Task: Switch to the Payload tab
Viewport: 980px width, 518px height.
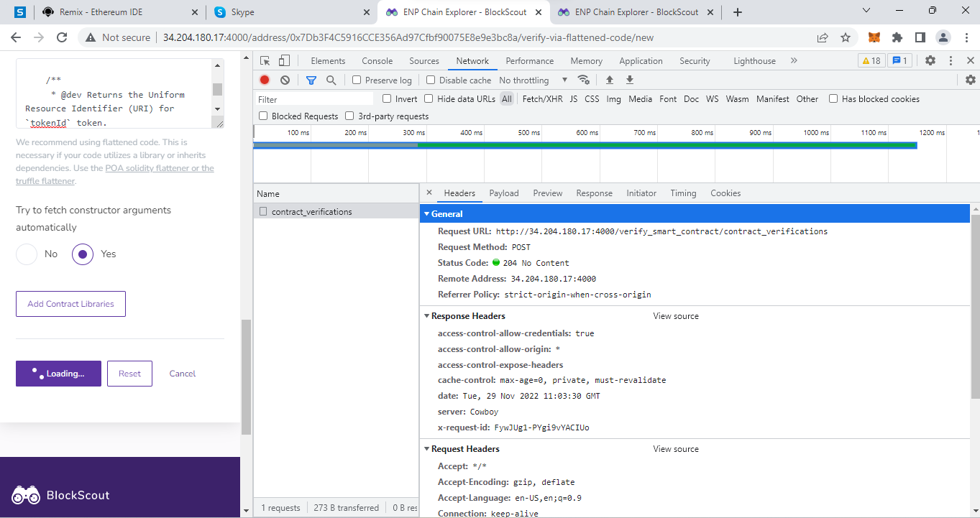Action: 503,193
